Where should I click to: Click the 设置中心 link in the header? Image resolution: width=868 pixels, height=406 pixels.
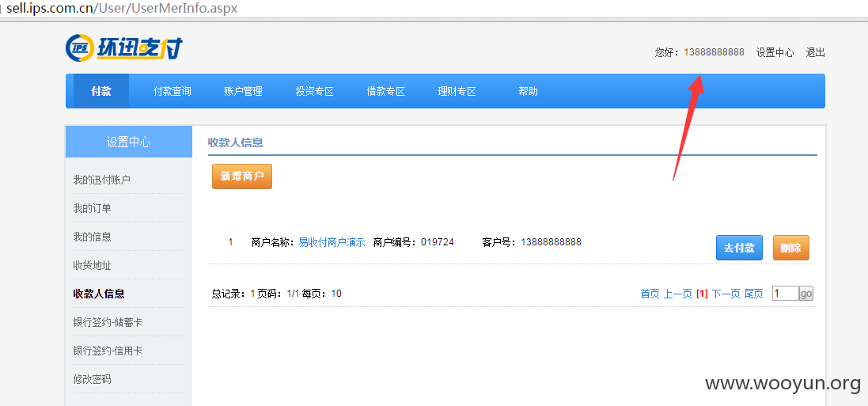(775, 52)
